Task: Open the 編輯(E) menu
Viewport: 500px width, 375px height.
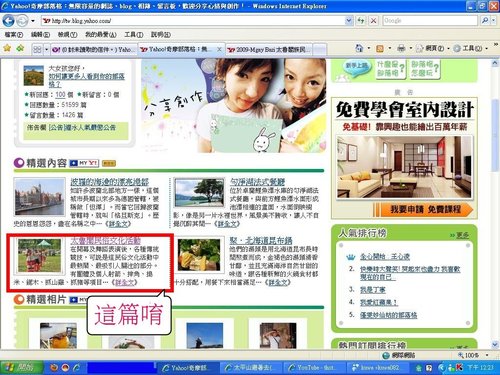Action: (40, 35)
